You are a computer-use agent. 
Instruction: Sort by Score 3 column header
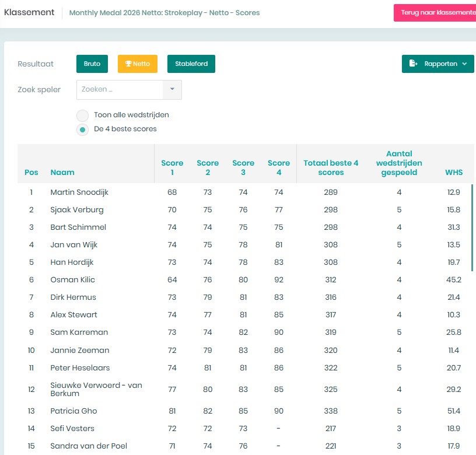pos(243,167)
